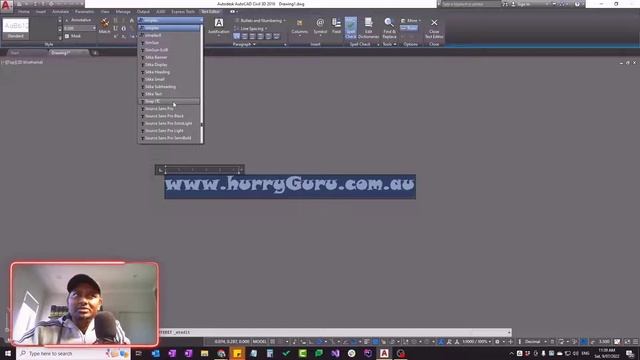Toggle the Mask checkbox
Viewport: 640px width, 360px height.
tap(73, 36)
